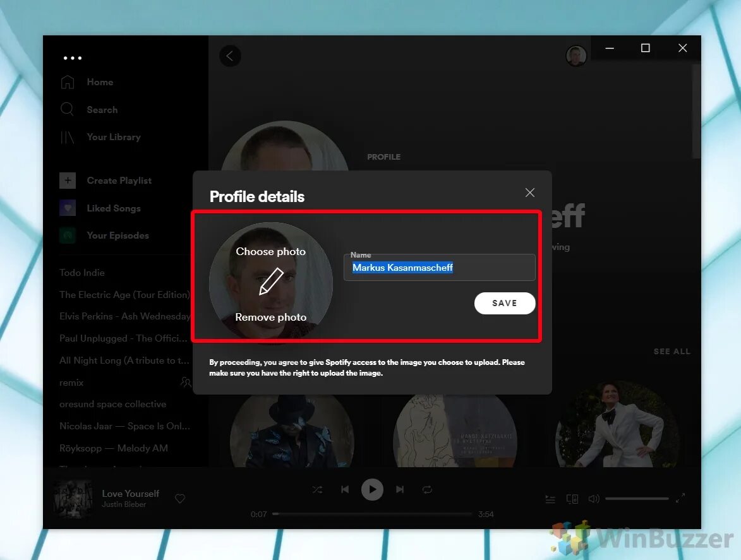The height and width of the screenshot is (560, 741).
Task: Click the pencil edit icon on photo
Action: click(x=271, y=282)
